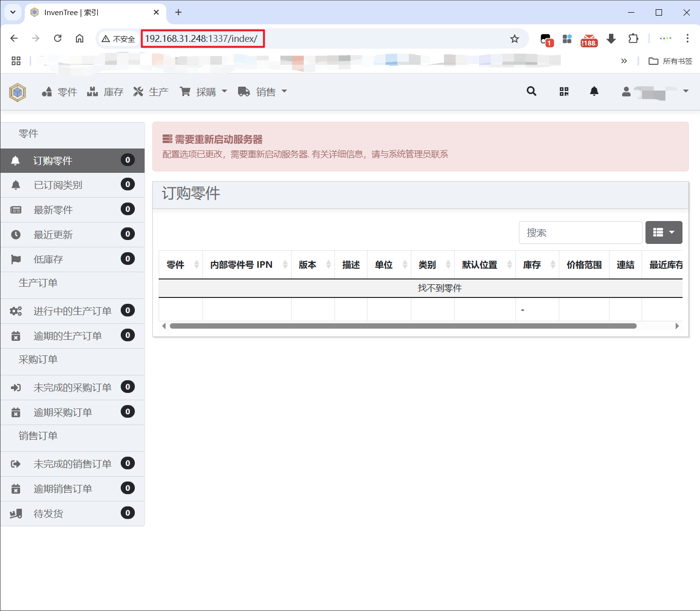Open 已订阅类别 from the sidebar
Viewport: 700px width, 611px height.
coord(58,185)
